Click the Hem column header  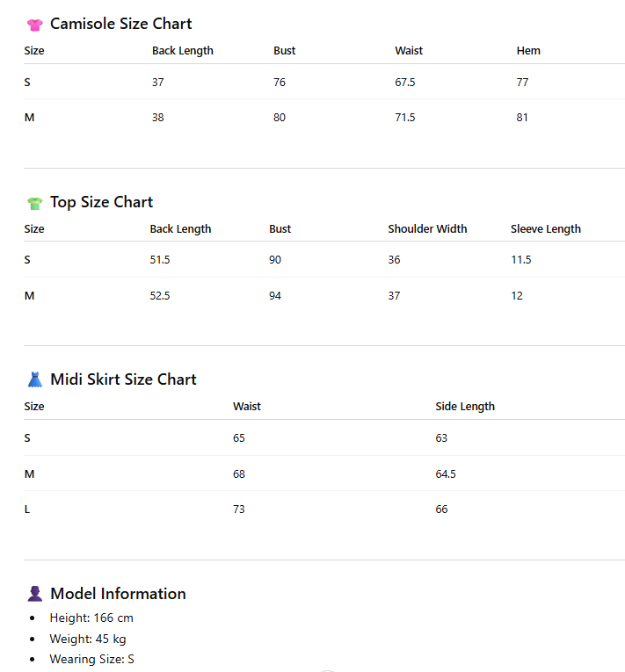[528, 51]
